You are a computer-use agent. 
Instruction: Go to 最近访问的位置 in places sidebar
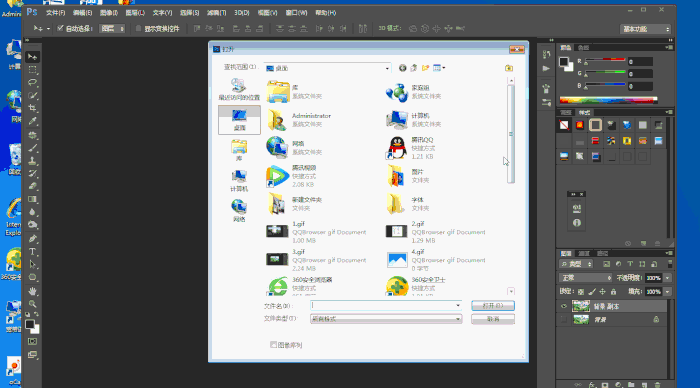point(239,89)
